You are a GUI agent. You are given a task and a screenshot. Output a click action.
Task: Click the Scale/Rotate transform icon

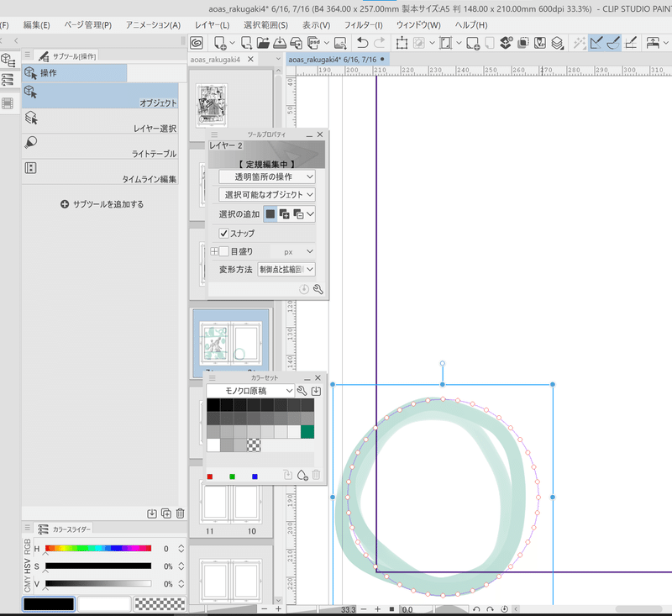[x=402, y=43]
